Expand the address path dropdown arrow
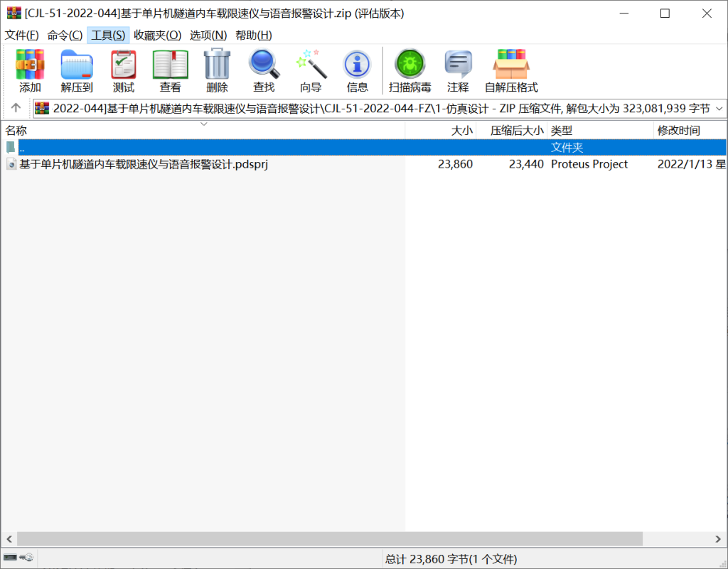The height and width of the screenshot is (569, 728). (x=718, y=109)
